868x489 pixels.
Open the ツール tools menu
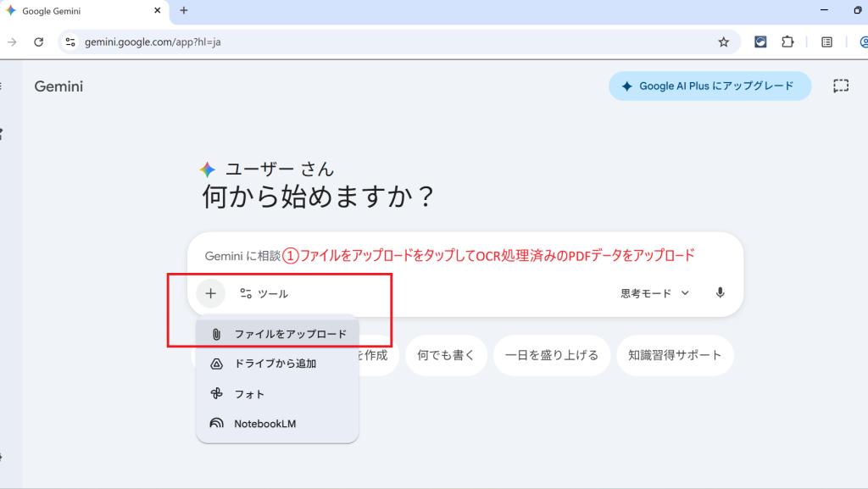264,293
